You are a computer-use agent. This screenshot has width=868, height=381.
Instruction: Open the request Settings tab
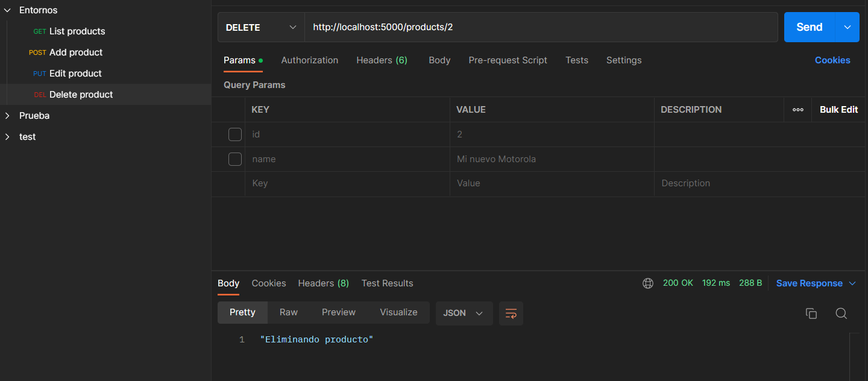coord(624,60)
